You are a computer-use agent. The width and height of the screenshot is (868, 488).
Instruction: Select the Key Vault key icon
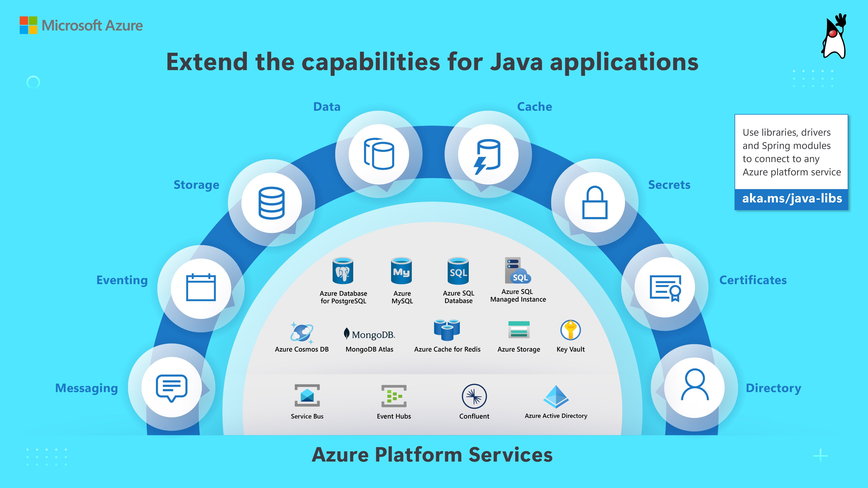point(570,330)
